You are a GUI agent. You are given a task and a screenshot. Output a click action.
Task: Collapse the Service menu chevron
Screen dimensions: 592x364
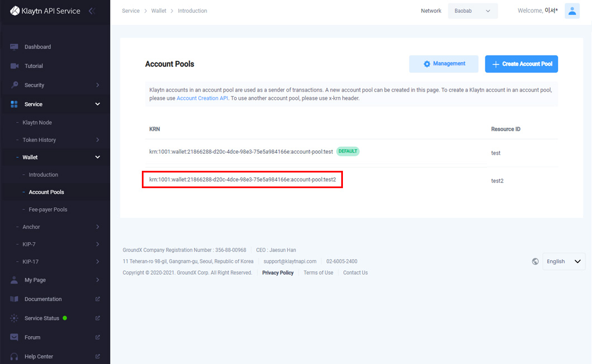97,104
